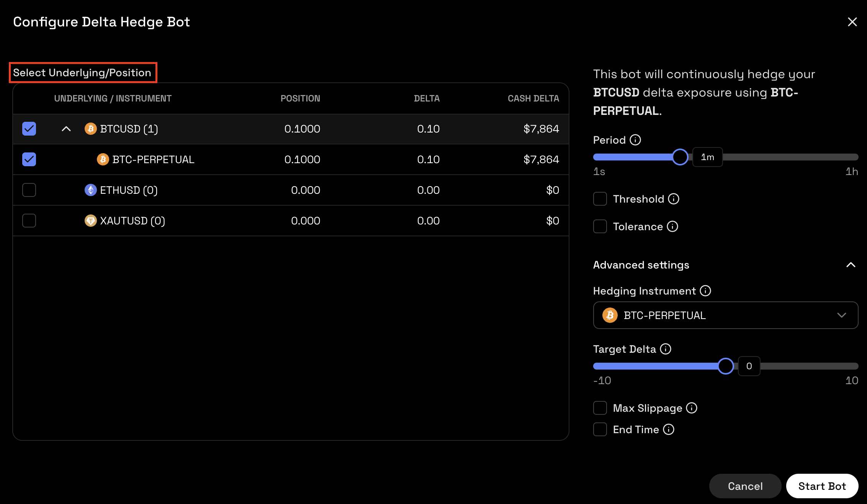
Task: Click the POSITION column header
Action: coord(300,98)
